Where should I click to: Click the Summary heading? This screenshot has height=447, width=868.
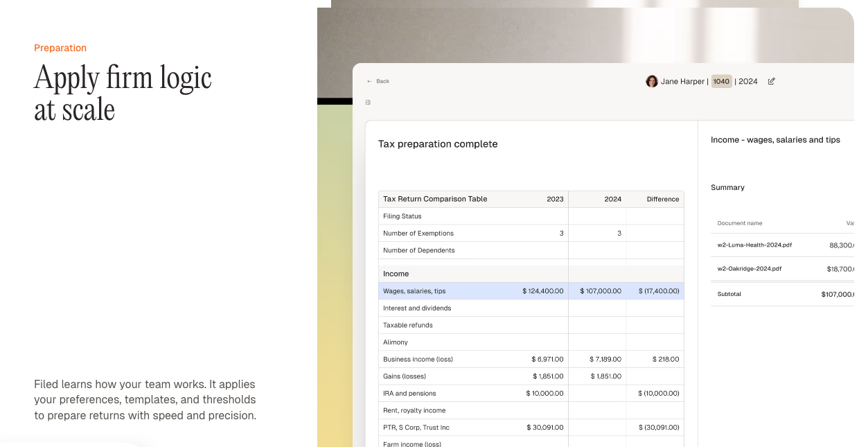click(727, 188)
